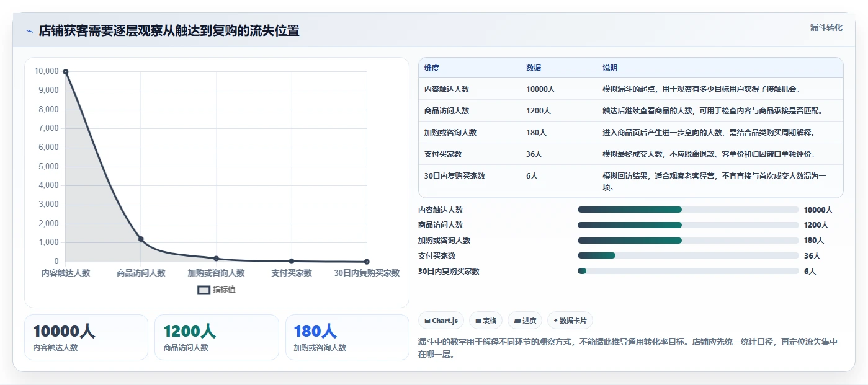Click the page title 店铺获客需要逐层观察
Viewport: 868px width, 385px height.
(x=169, y=31)
